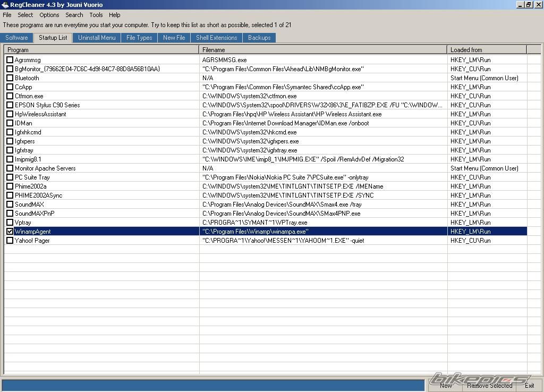The width and height of the screenshot is (544, 392).
Task: Select the AGRSMMSG.exe filename cell
Action: tap(324, 60)
